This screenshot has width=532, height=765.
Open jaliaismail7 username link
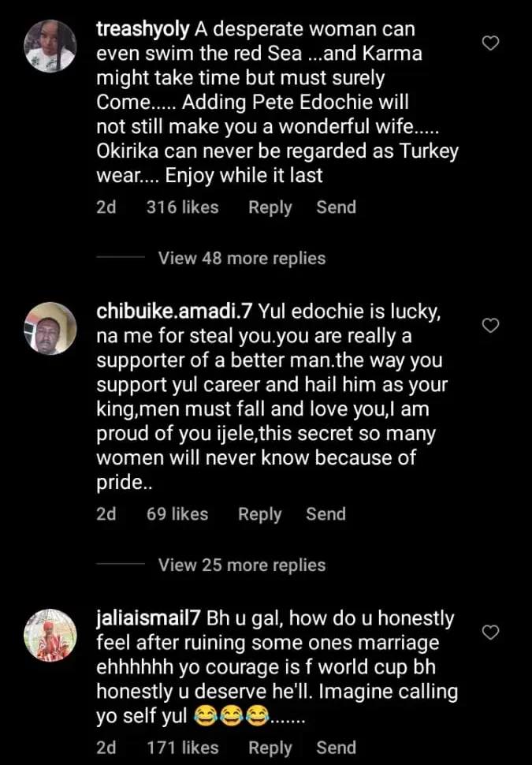point(150,620)
